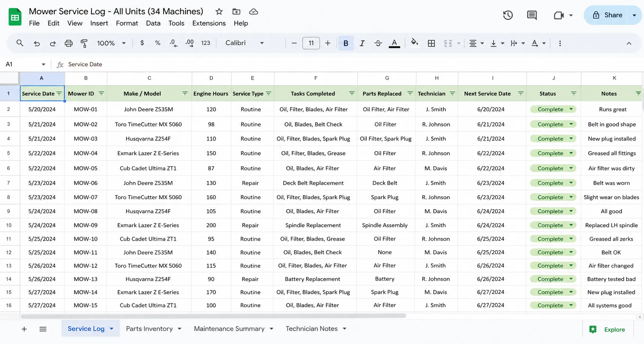
Task: Increase decimal places
Action: tap(189, 43)
